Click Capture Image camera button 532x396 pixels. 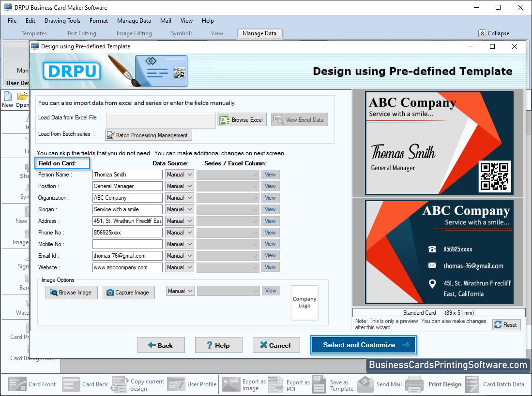click(129, 293)
